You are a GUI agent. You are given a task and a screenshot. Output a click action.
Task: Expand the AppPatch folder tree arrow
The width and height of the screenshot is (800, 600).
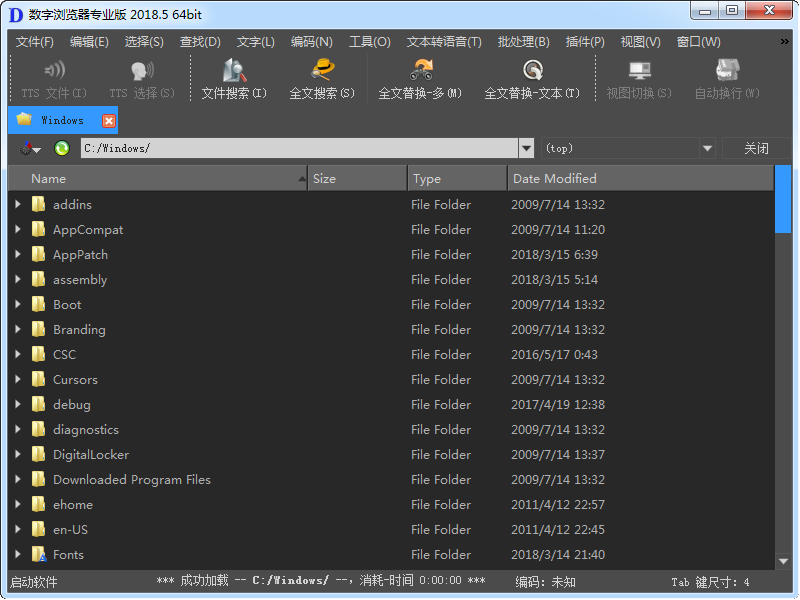tap(18, 254)
